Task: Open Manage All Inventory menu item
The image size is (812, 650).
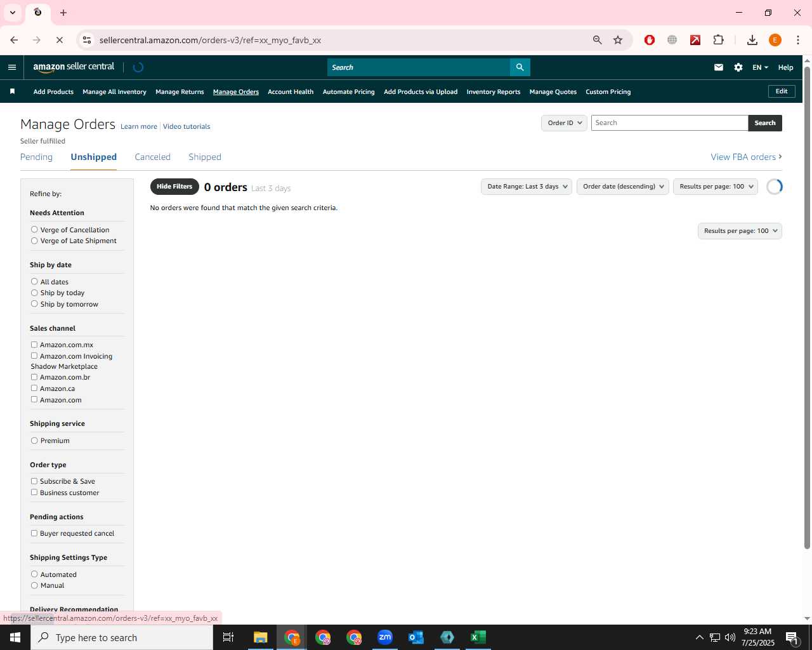Action: coord(114,92)
